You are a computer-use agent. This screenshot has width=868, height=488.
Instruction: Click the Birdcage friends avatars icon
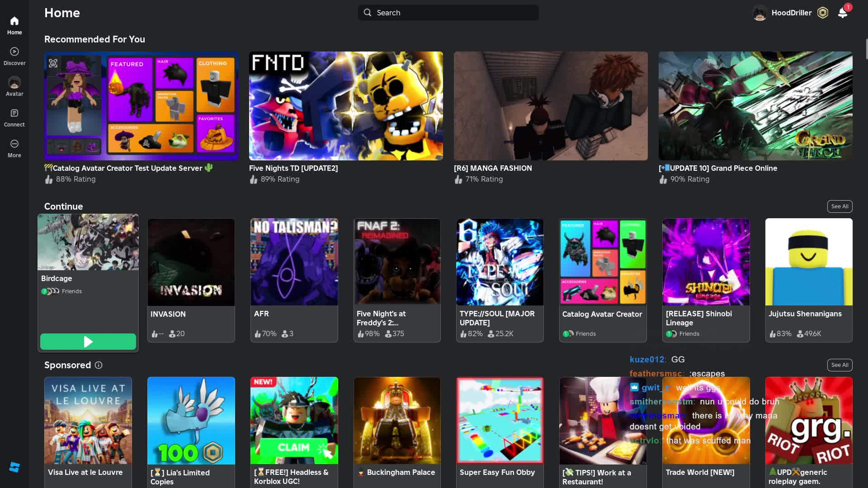(x=50, y=291)
